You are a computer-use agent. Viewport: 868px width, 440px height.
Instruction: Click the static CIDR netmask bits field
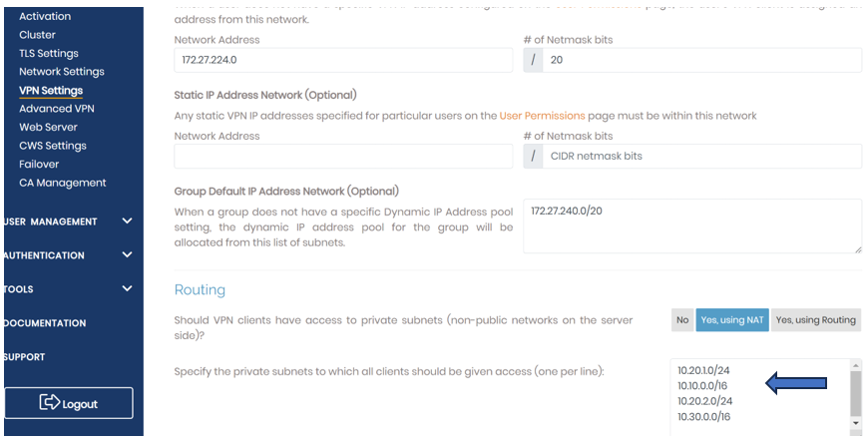pos(702,156)
